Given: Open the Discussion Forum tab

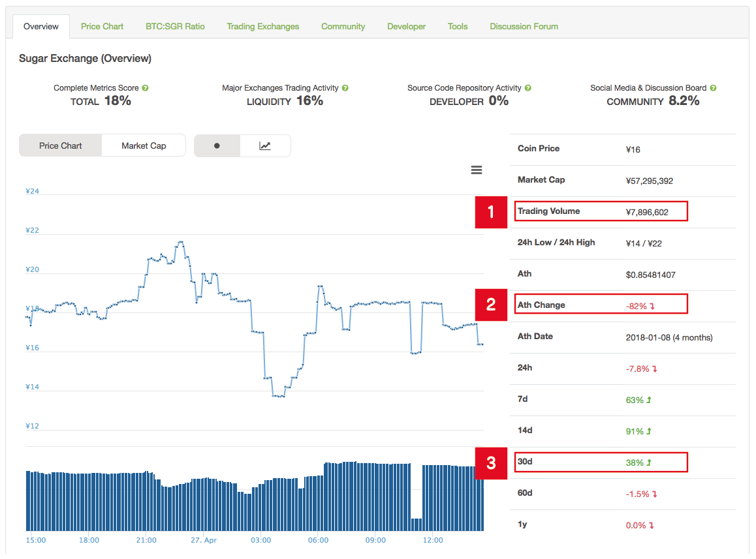Looking at the screenshot, I should (524, 26).
